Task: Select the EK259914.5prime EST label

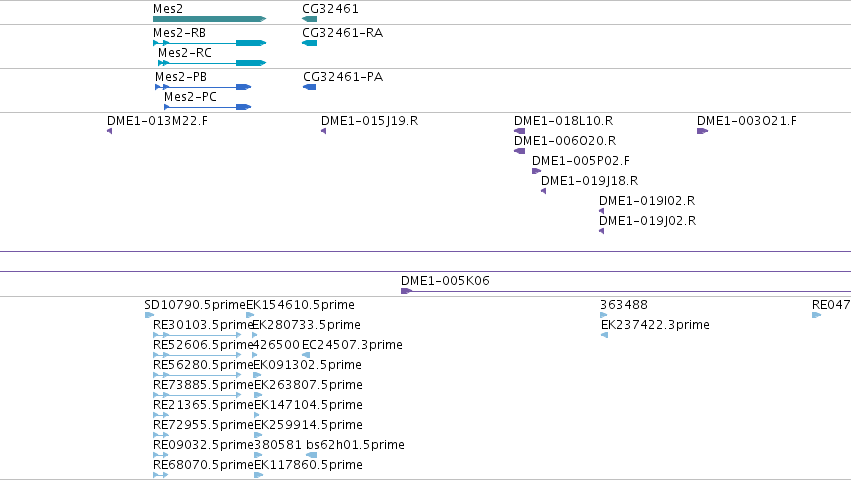Action: (308, 425)
